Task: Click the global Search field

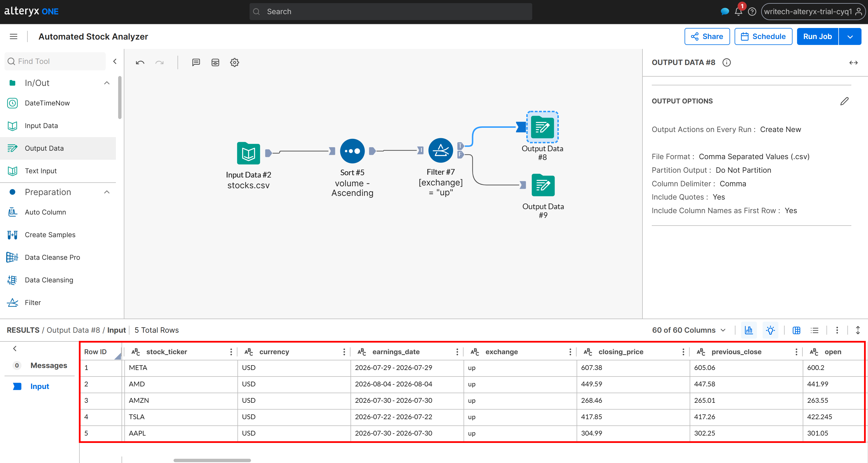Action: 391,12
